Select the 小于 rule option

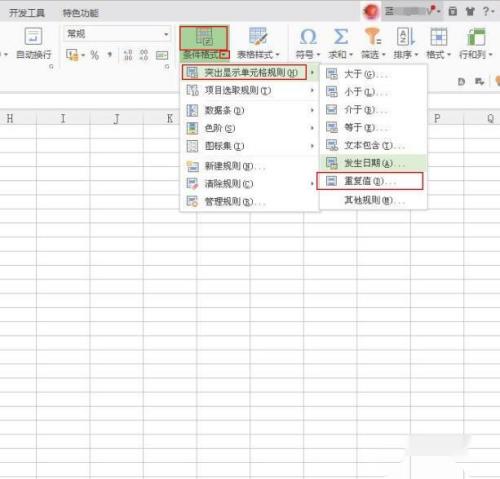pyautogui.click(x=373, y=92)
